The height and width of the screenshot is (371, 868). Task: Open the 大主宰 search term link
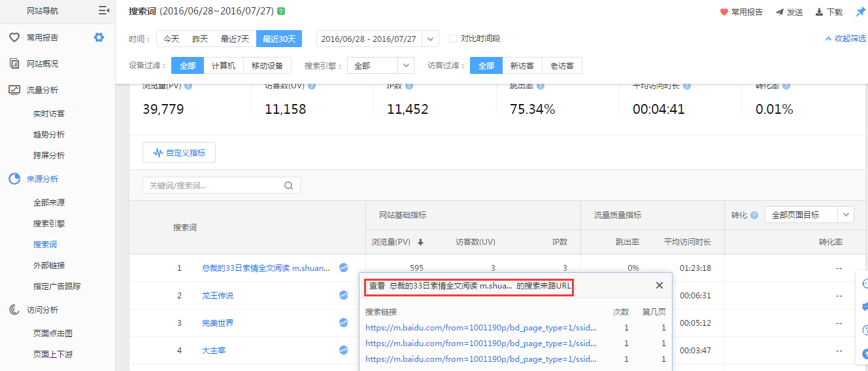214,350
